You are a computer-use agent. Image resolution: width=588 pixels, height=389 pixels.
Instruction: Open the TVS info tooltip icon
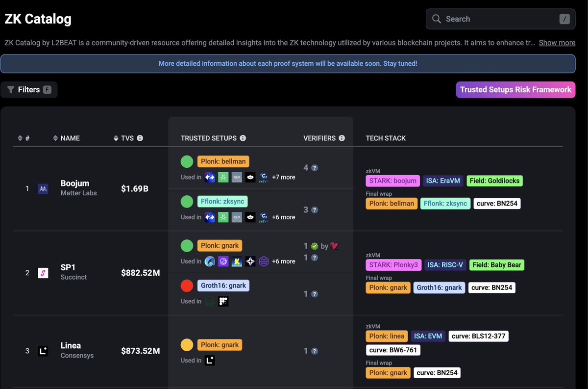pos(140,138)
